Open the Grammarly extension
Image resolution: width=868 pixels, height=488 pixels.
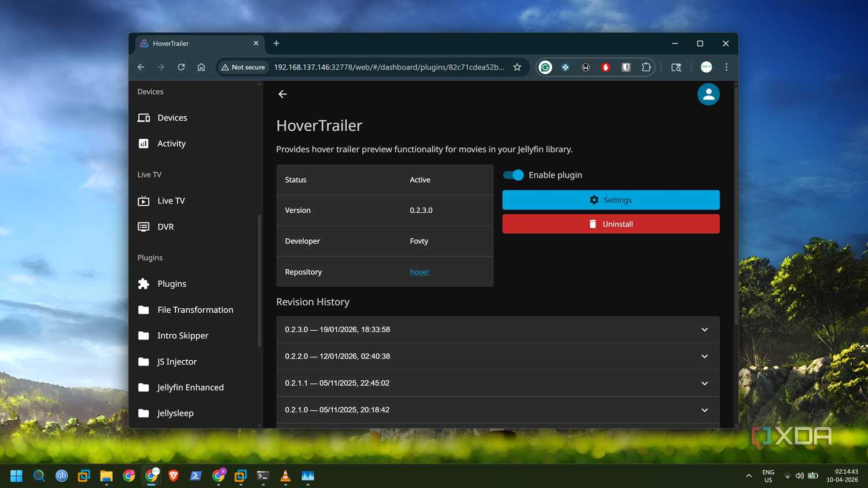[x=545, y=67]
